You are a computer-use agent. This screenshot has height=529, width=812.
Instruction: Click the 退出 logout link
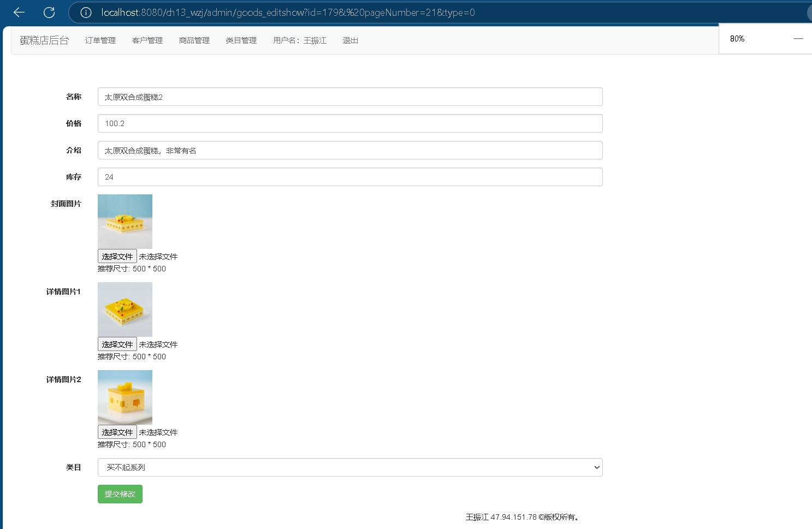coord(351,40)
